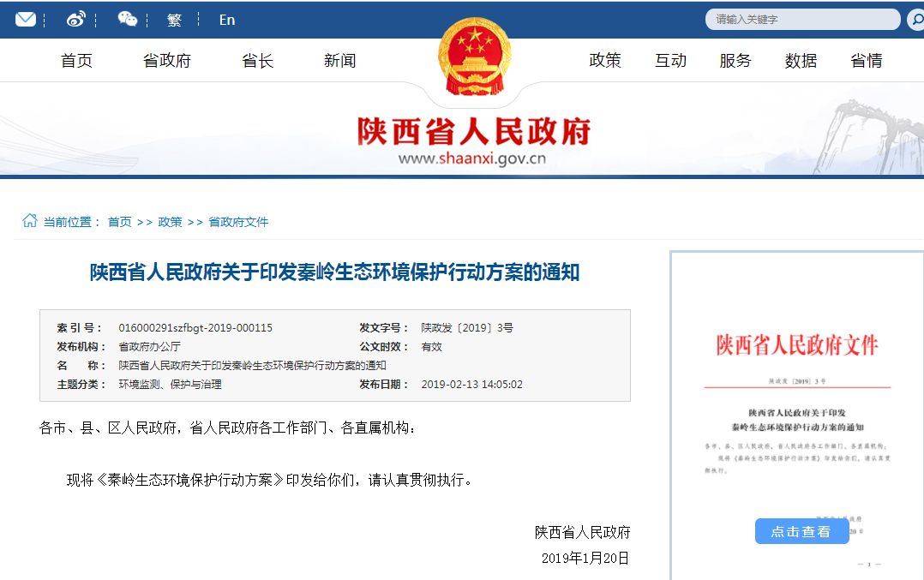
Task: Go to the 省长 menu item
Action: tap(257, 61)
